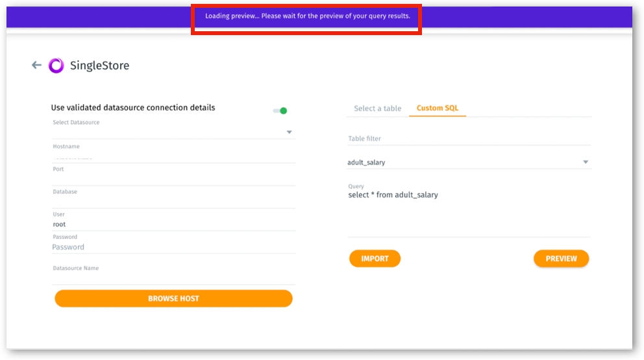
Task: Focus the Hostname input field
Action: click(x=173, y=157)
